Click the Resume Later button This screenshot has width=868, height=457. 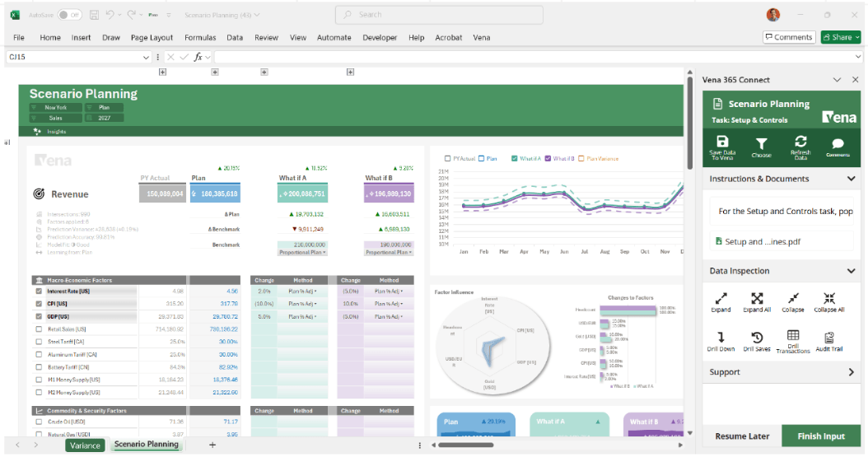coord(742,436)
